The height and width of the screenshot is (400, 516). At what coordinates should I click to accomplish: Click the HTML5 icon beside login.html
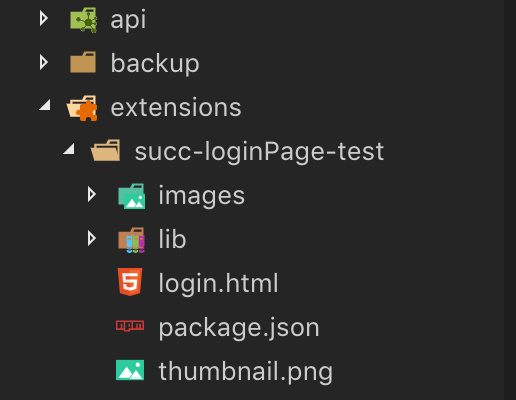(130, 282)
